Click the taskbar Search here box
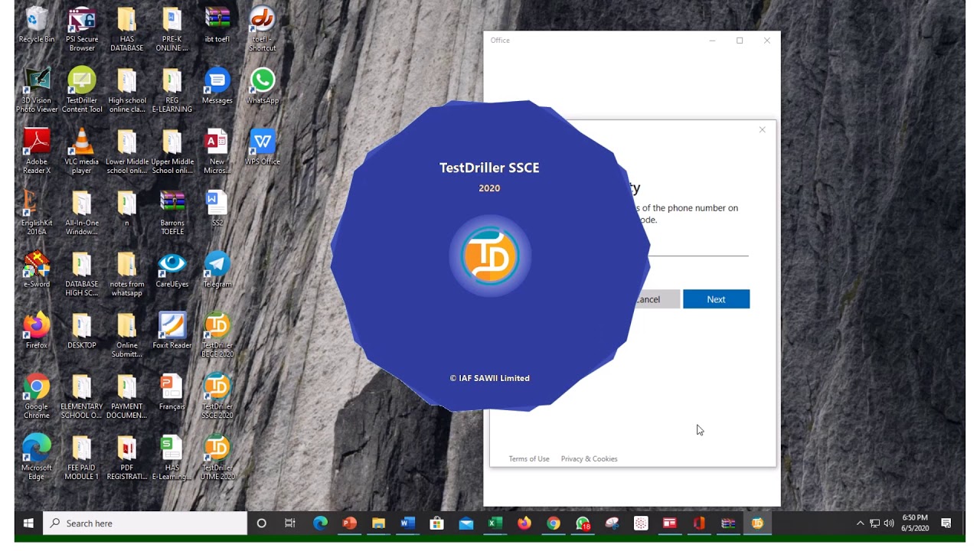 point(145,523)
